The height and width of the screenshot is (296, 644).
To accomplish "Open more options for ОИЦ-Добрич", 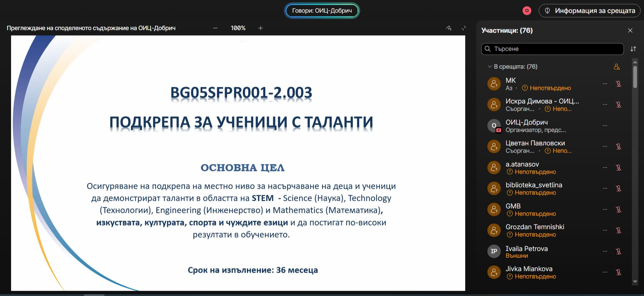I will (x=605, y=126).
